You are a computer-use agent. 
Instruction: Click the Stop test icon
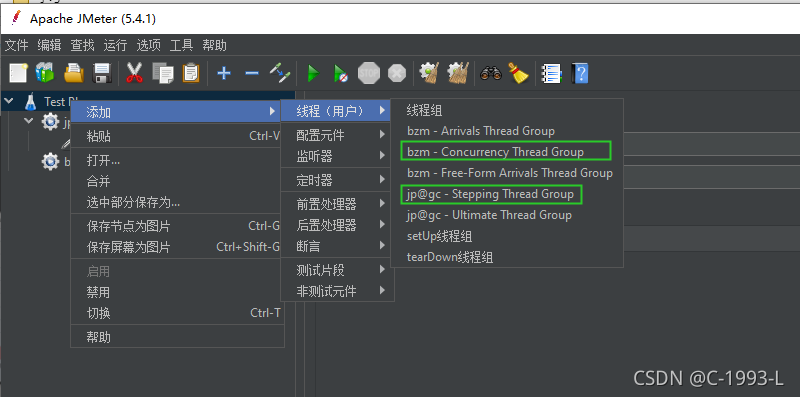click(x=369, y=73)
